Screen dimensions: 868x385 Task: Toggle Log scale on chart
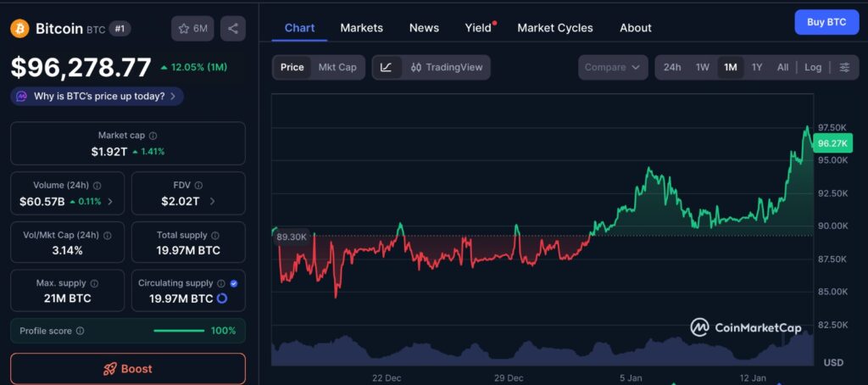pyautogui.click(x=813, y=67)
